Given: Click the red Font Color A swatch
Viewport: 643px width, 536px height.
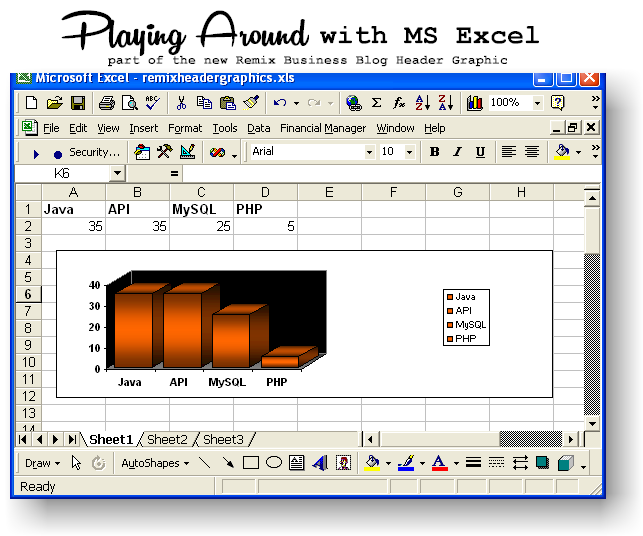Looking at the screenshot, I should [x=439, y=463].
